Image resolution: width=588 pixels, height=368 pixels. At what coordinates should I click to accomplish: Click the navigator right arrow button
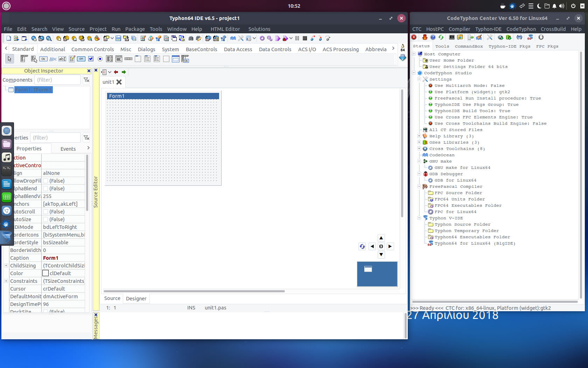point(390,246)
